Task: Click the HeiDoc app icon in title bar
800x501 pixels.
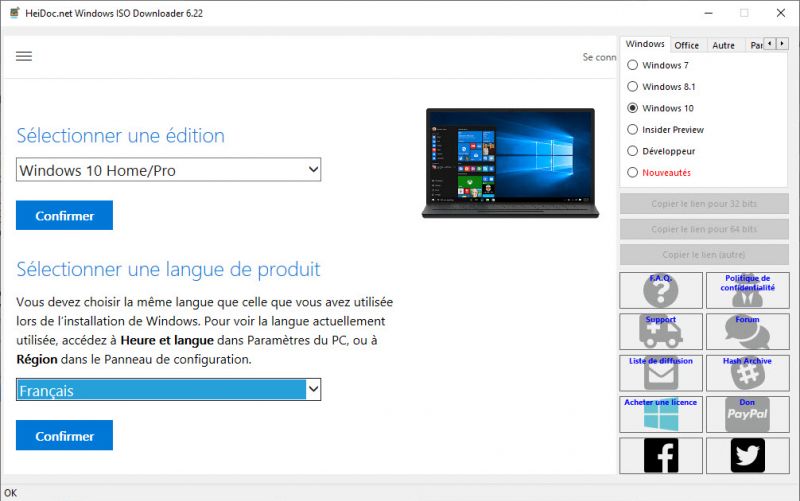Action: pyautogui.click(x=14, y=13)
